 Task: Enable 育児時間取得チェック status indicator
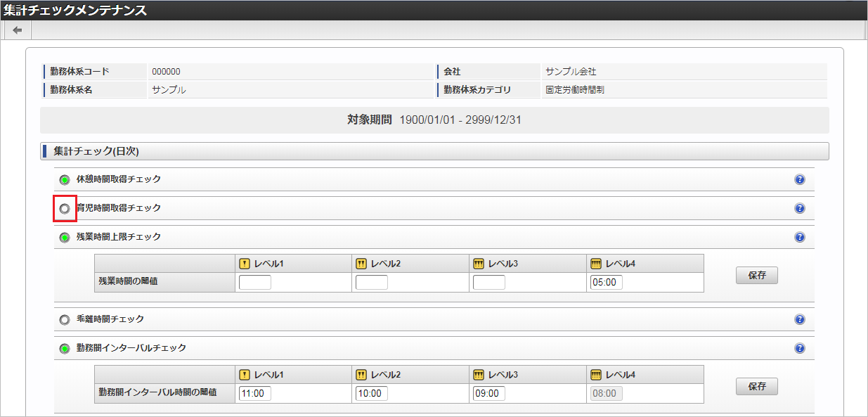coord(65,208)
